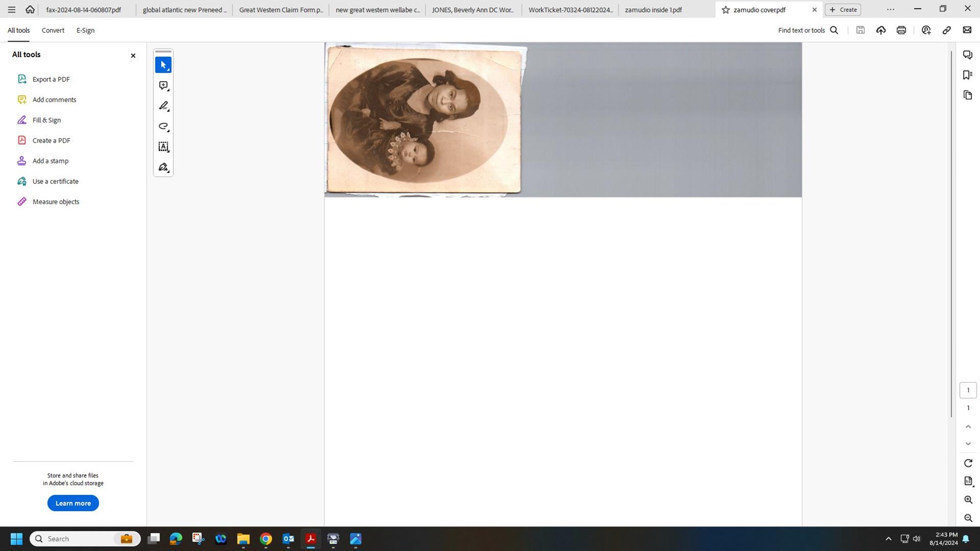
Task: Pick the freehand draw tool
Action: pos(163,126)
